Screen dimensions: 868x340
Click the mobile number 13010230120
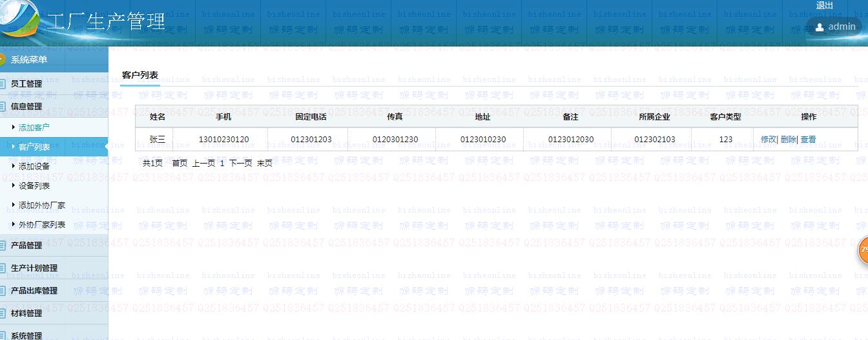[223, 139]
